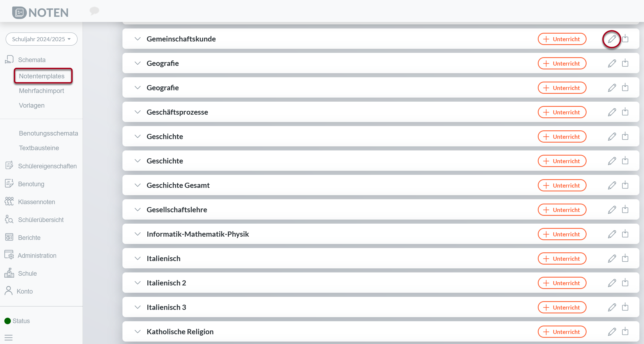Click export icon in Geschäftsprozesse row
Viewport: 644px width, 344px height.
coord(625,112)
